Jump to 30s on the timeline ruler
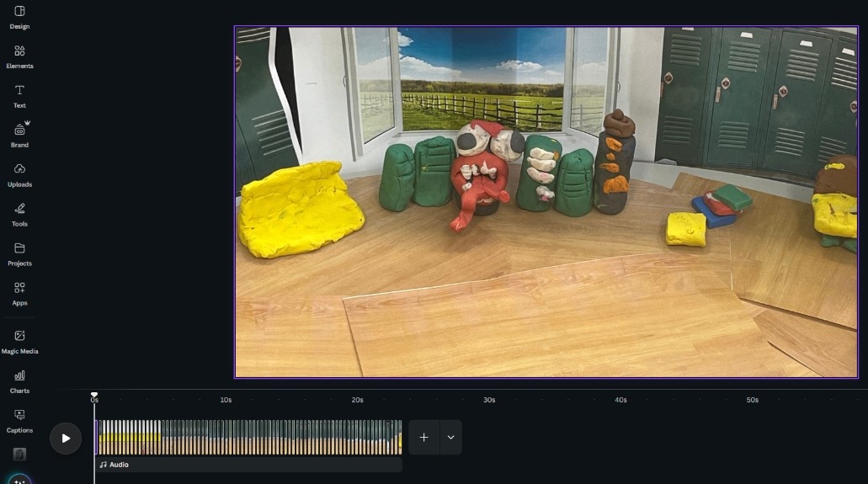 (x=489, y=400)
